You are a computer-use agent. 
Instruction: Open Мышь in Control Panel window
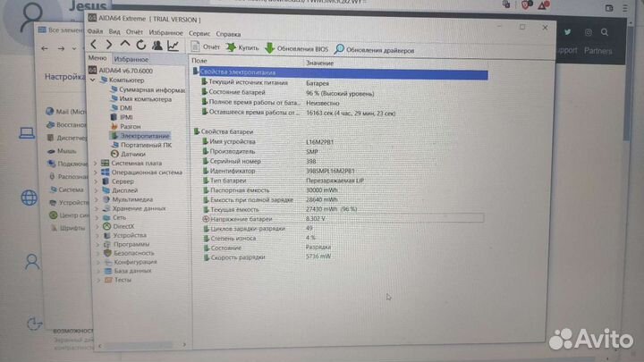(x=62, y=151)
